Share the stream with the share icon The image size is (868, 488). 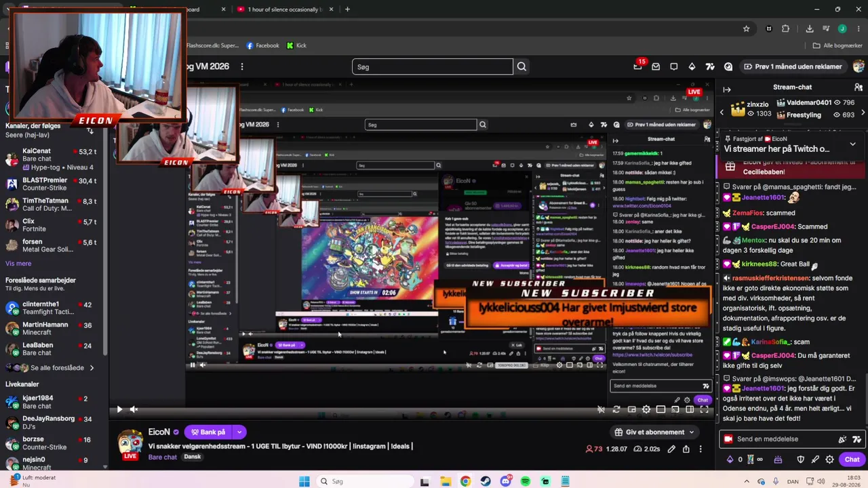pos(686,449)
